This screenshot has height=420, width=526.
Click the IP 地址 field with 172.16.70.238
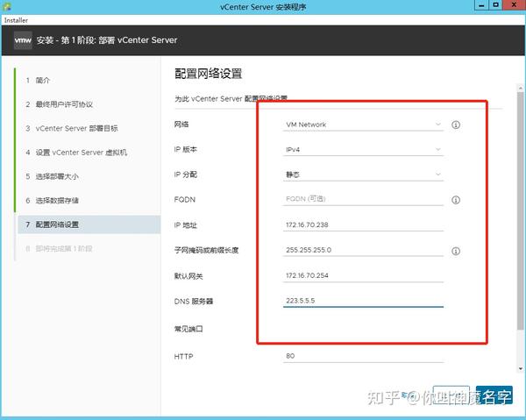[363, 224]
